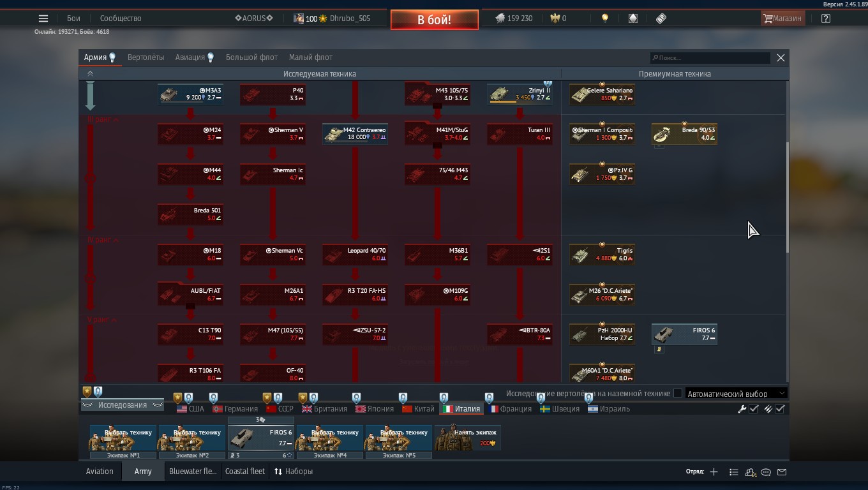The image size is (868, 490).
Task: Select the M3A3 vehicle card
Action: click(190, 94)
